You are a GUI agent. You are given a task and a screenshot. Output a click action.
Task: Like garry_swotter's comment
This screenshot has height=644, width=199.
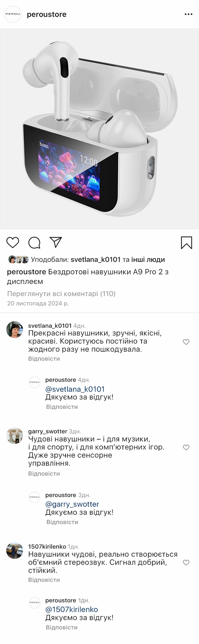[186, 447]
